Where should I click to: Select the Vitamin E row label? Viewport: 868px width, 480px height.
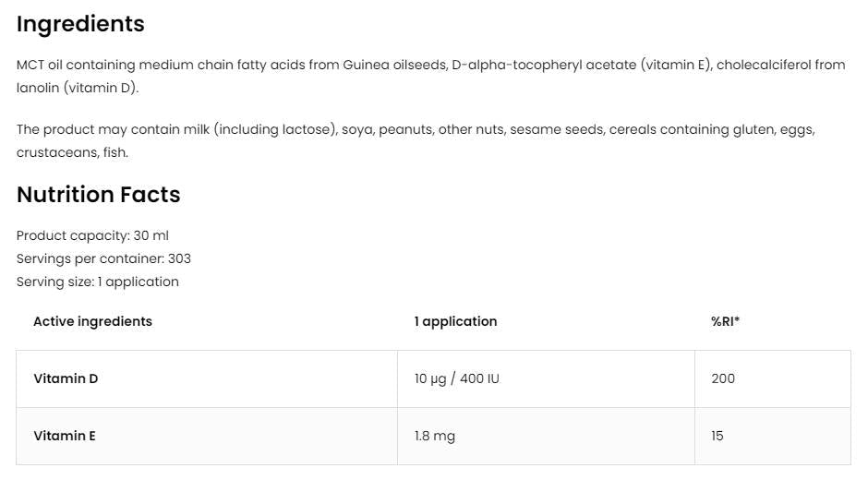click(65, 436)
